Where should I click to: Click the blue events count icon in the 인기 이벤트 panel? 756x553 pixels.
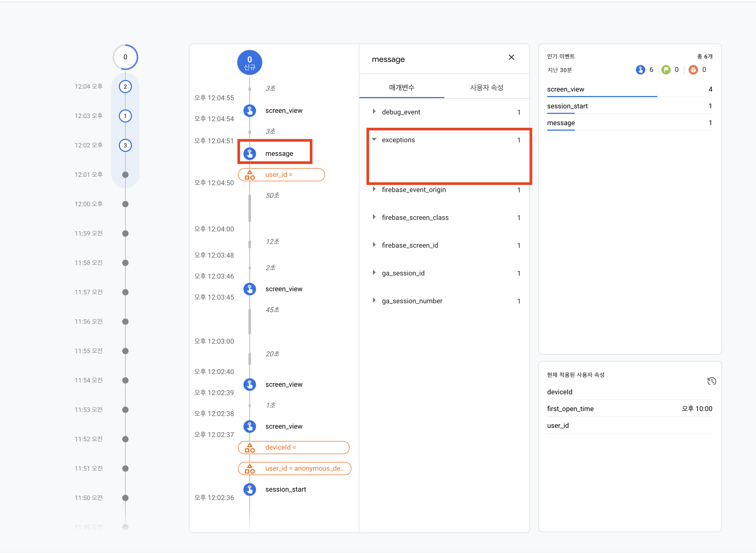tap(640, 70)
